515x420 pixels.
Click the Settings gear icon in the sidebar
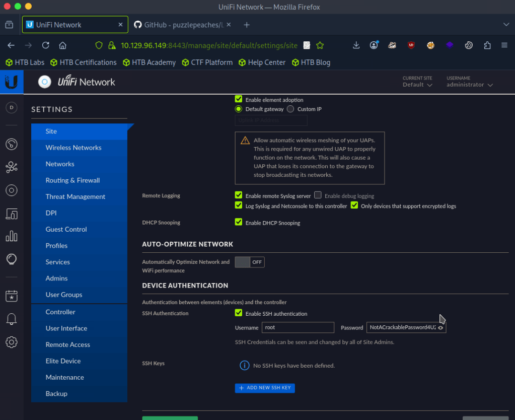[x=11, y=342]
